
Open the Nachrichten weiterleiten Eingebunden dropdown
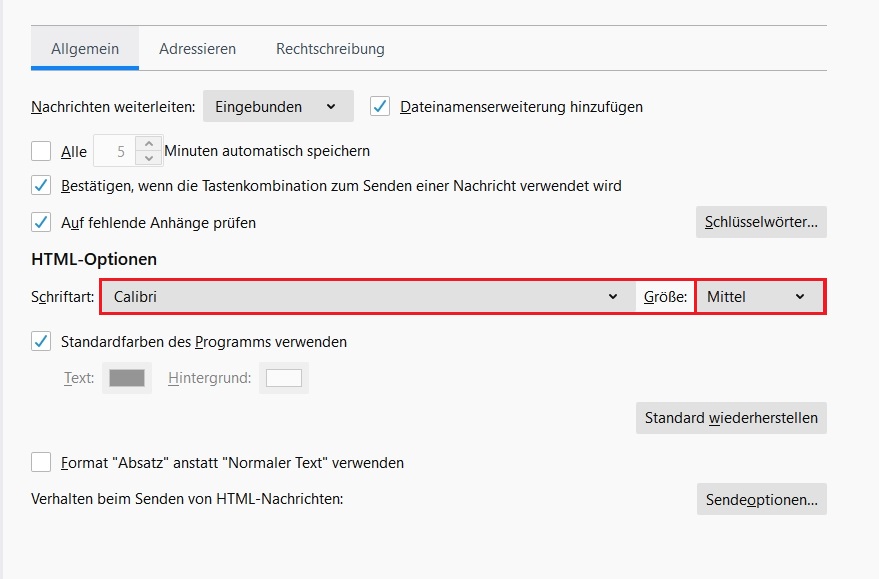coord(278,106)
